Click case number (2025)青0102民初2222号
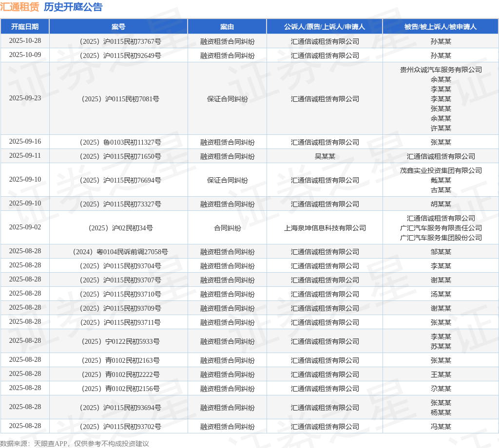This screenshot has width=499, height=448. click(x=120, y=374)
